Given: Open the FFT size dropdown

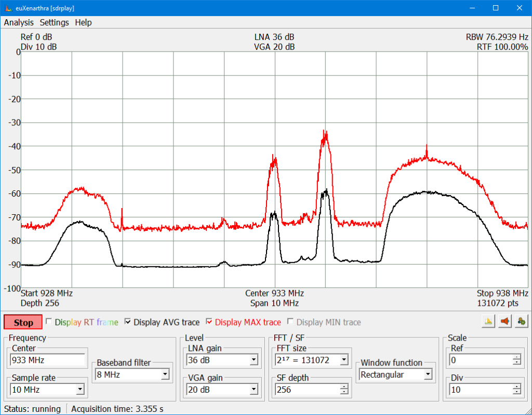Looking at the screenshot, I should [x=343, y=360].
